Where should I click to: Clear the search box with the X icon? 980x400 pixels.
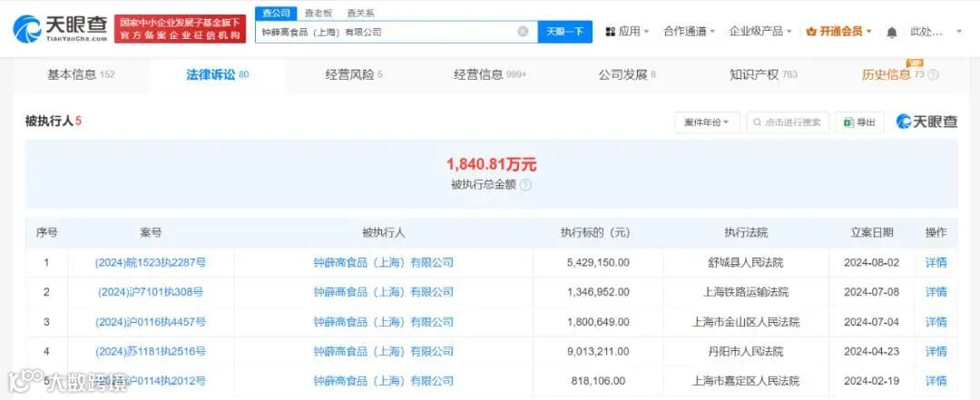[523, 31]
